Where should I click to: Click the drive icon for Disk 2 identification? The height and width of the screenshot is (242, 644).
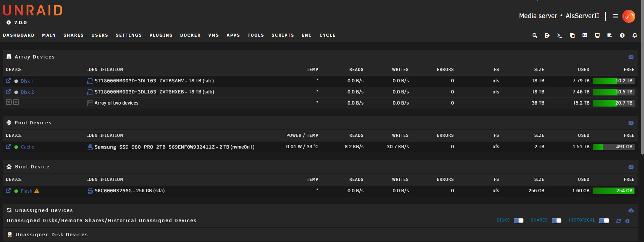pos(90,92)
